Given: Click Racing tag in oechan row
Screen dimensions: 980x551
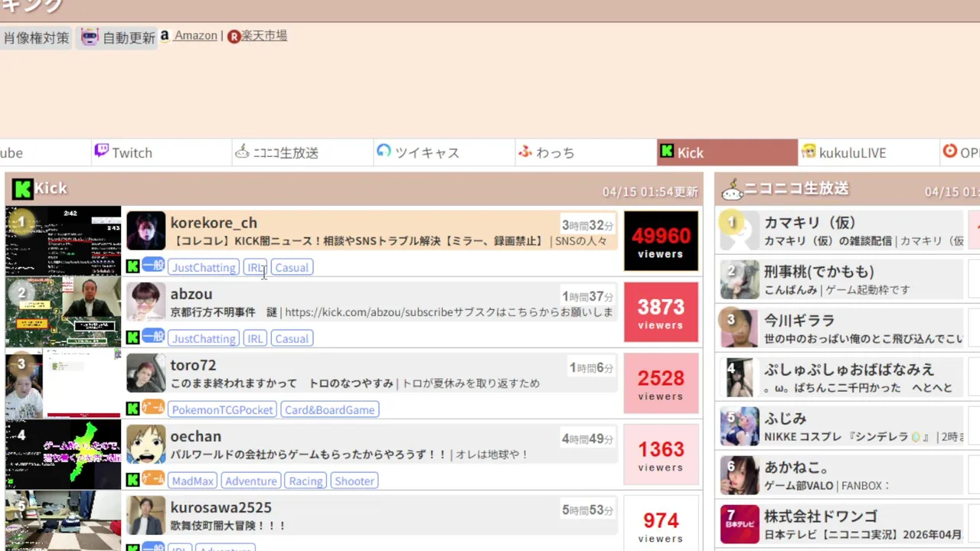Looking at the screenshot, I should [x=305, y=481].
